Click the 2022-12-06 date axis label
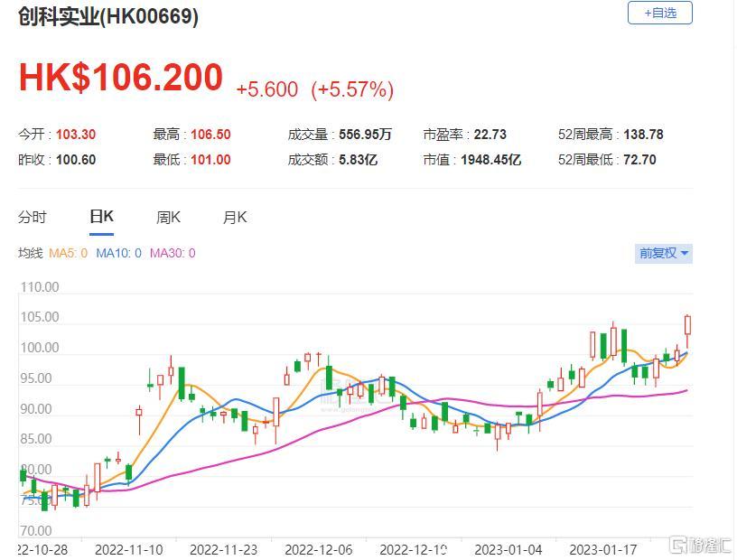737x560 pixels. (319, 549)
